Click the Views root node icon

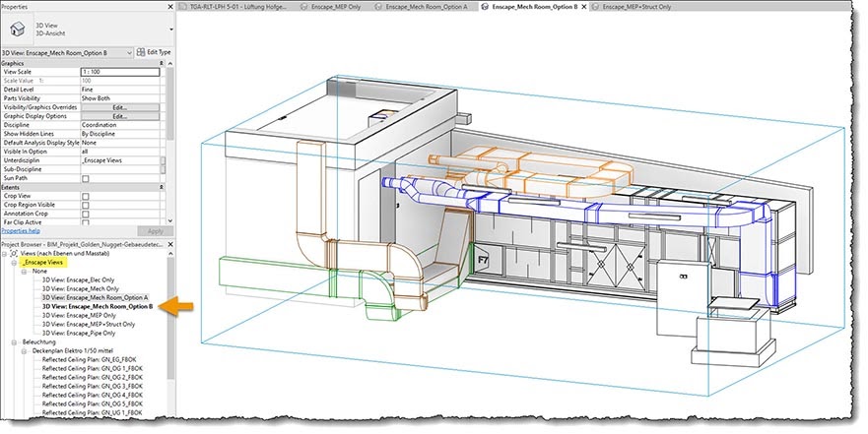point(14,254)
